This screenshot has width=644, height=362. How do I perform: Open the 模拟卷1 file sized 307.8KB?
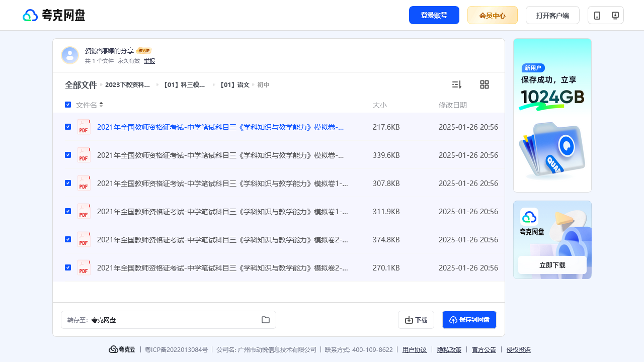click(x=222, y=184)
